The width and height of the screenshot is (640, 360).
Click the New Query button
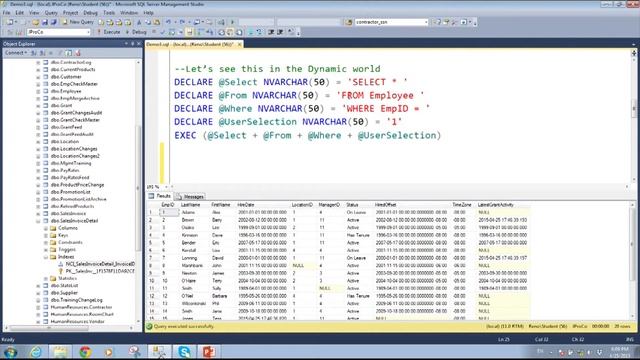pyautogui.click(x=78, y=22)
